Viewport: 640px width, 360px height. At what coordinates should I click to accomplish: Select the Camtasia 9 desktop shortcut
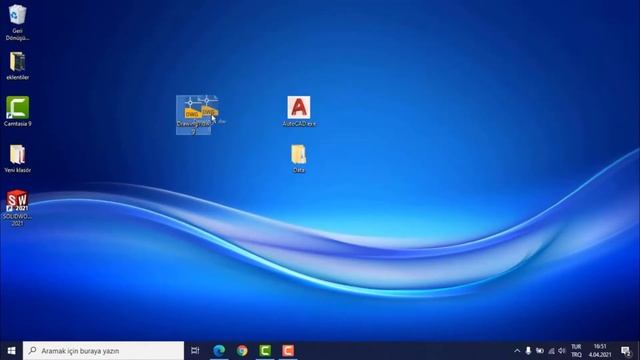tap(17, 111)
